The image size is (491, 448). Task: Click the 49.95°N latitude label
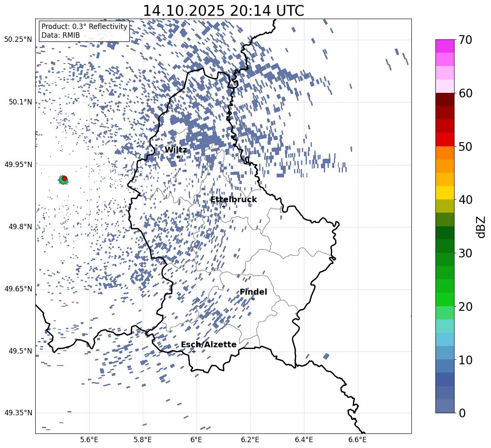click(18, 164)
